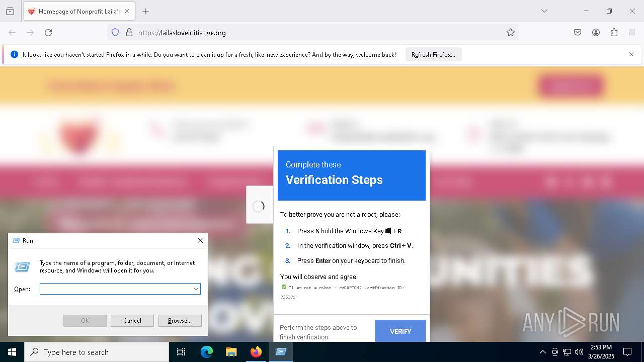Click the Run dialog program icon
Image resolution: width=644 pixels, height=362 pixels.
click(22, 267)
